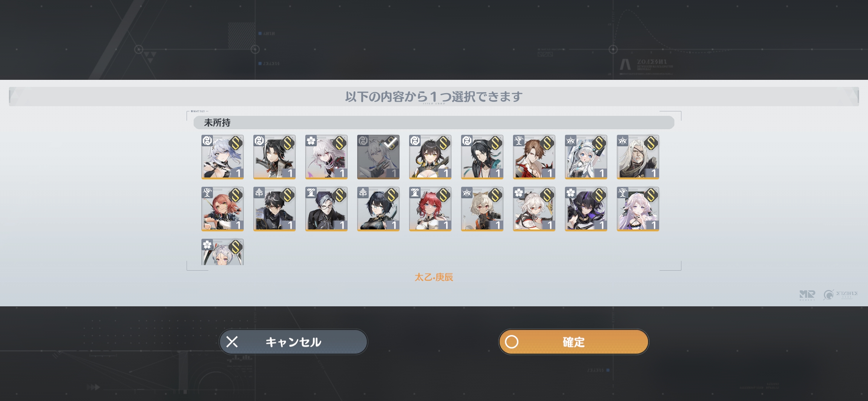Screen dimensions: 868x401
Task: Choose the long black-haired man with teal ribbons
Action: (482, 157)
